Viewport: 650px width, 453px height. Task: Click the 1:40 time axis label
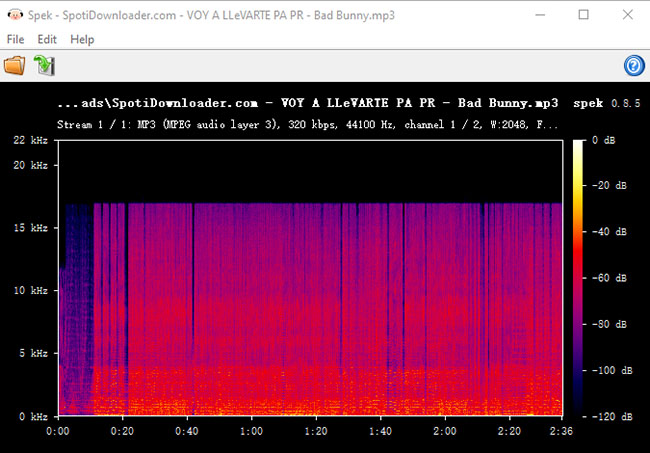381,431
